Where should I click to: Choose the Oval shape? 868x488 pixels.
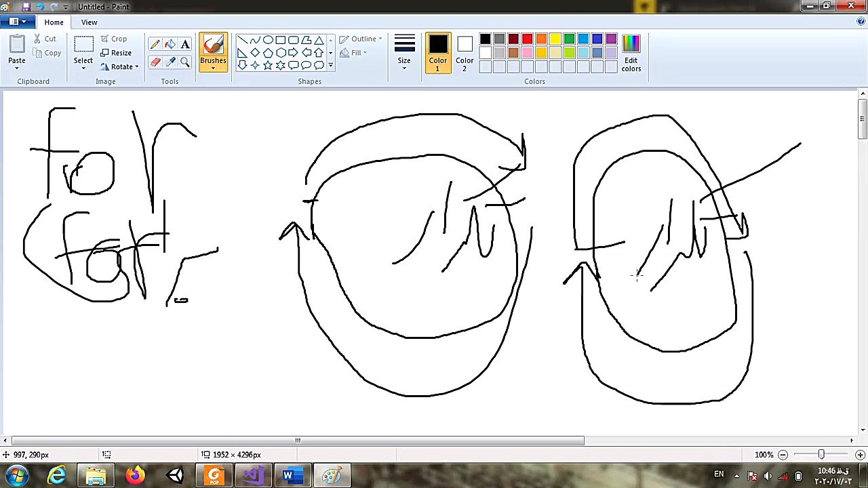pos(268,40)
